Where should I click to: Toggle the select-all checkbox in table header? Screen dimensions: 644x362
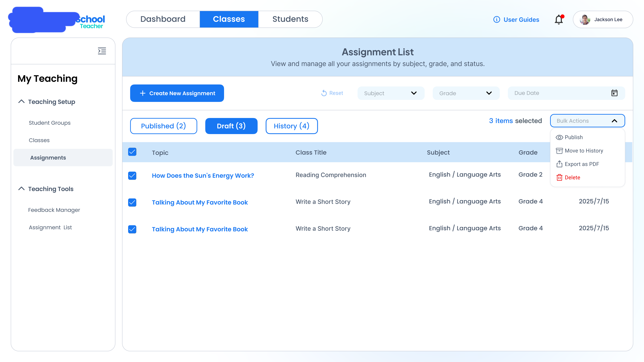tap(132, 152)
